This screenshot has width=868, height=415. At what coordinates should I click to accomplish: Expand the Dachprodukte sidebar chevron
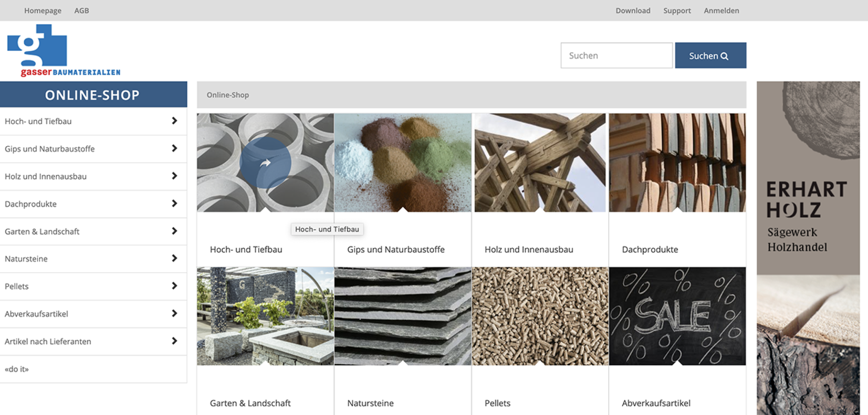tap(174, 204)
